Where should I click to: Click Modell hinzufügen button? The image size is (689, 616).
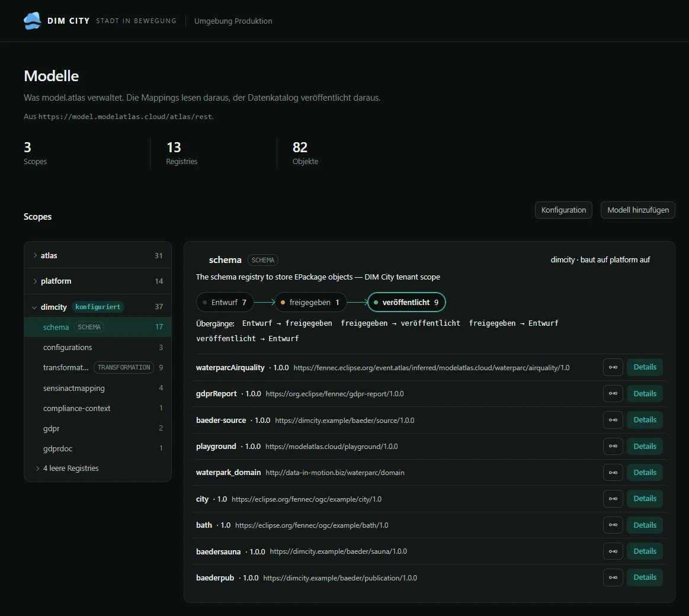tap(637, 210)
